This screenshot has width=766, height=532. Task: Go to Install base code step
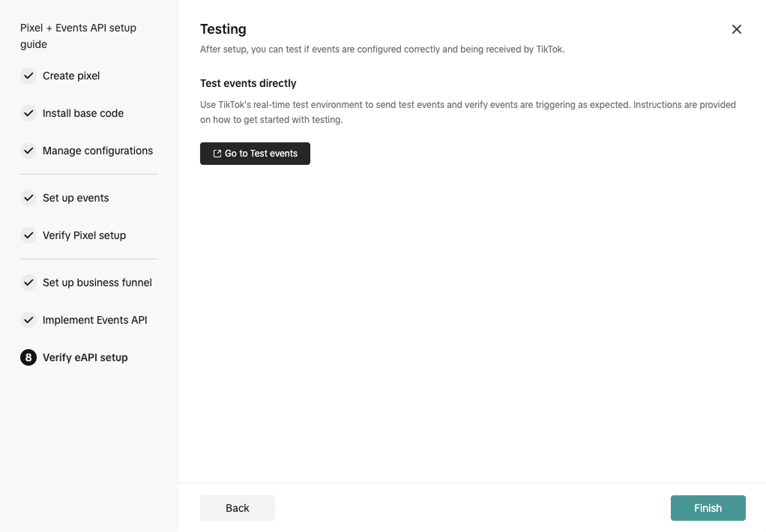point(83,113)
